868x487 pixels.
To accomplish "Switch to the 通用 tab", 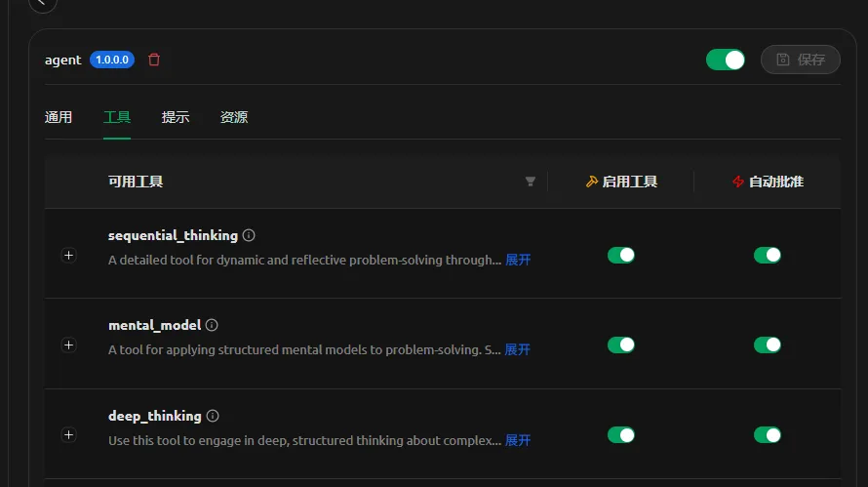I will [59, 117].
